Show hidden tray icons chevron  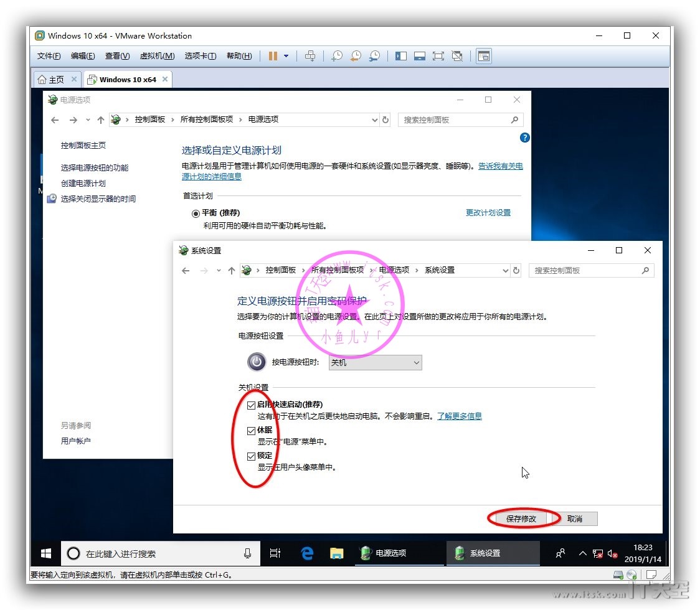[582, 553]
